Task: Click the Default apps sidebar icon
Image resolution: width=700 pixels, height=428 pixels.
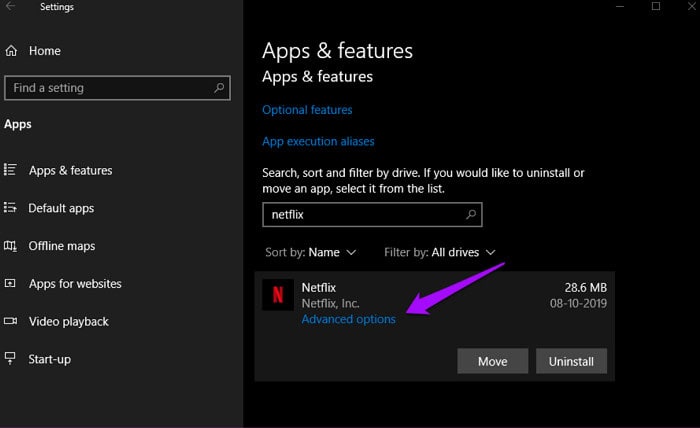Action: pyautogui.click(x=10, y=208)
